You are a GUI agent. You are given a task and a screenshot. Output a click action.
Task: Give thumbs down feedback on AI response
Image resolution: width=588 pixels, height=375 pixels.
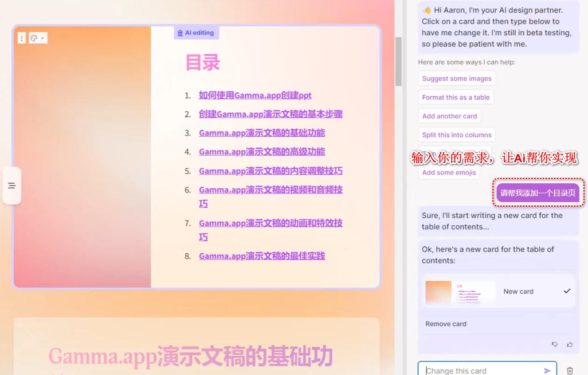(555, 344)
